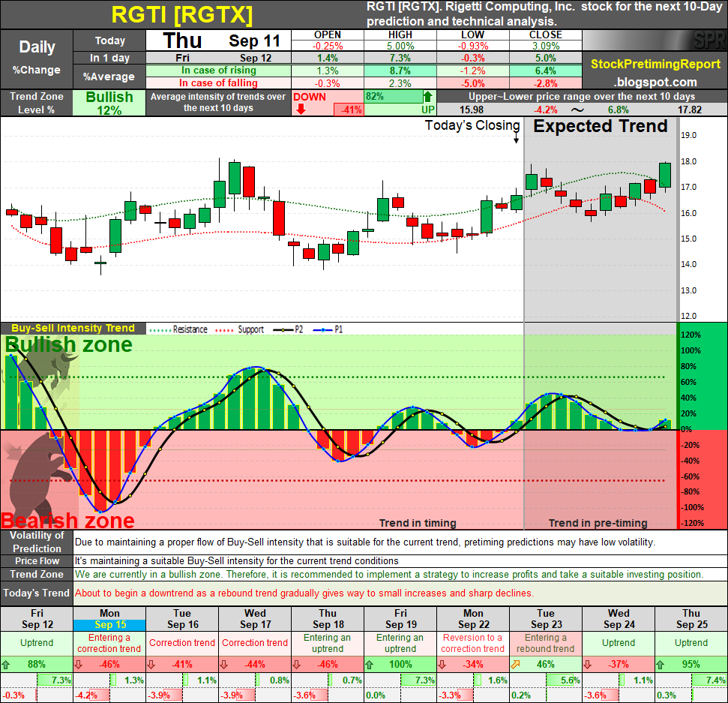Click the red down arrow for Sep 18

(297, 665)
